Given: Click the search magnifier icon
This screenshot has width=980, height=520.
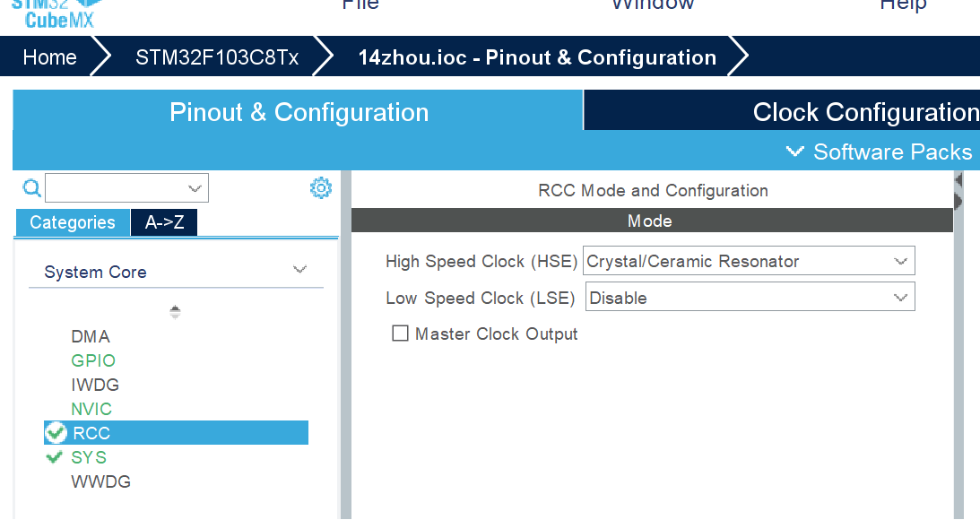Looking at the screenshot, I should [32, 187].
